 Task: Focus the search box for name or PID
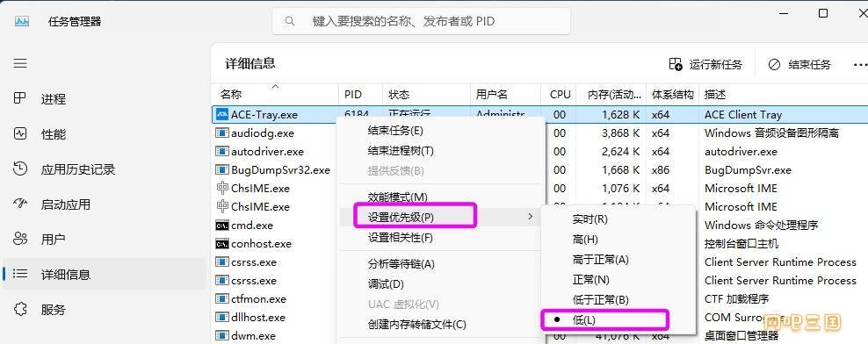coord(422,22)
